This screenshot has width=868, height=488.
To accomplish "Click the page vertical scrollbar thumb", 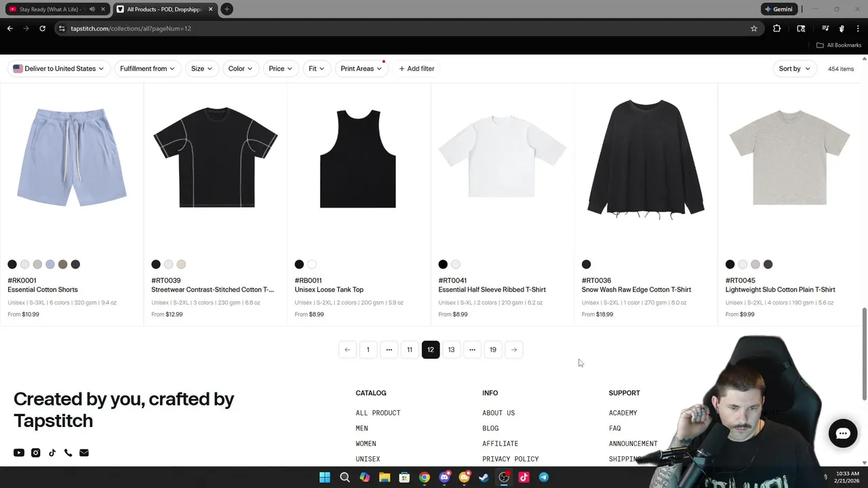I will (x=864, y=354).
